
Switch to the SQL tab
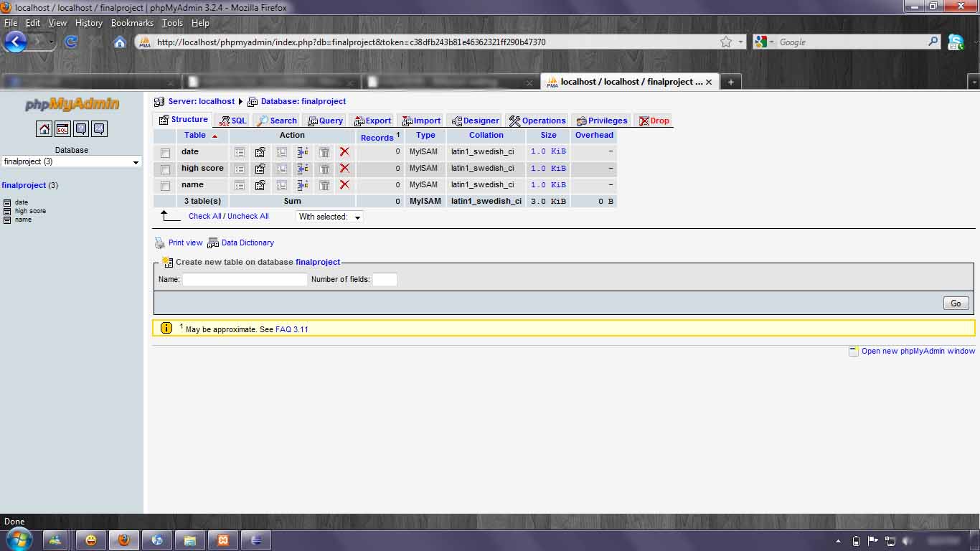[232, 121]
